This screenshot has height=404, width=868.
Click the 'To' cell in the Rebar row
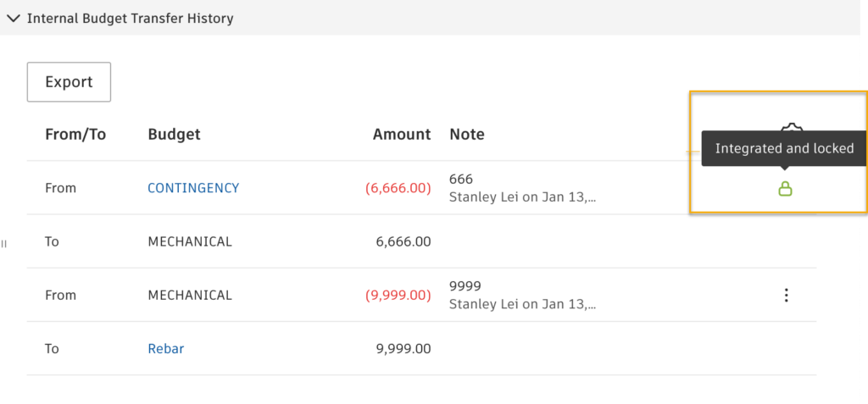pyautogui.click(x=52, y=349)
